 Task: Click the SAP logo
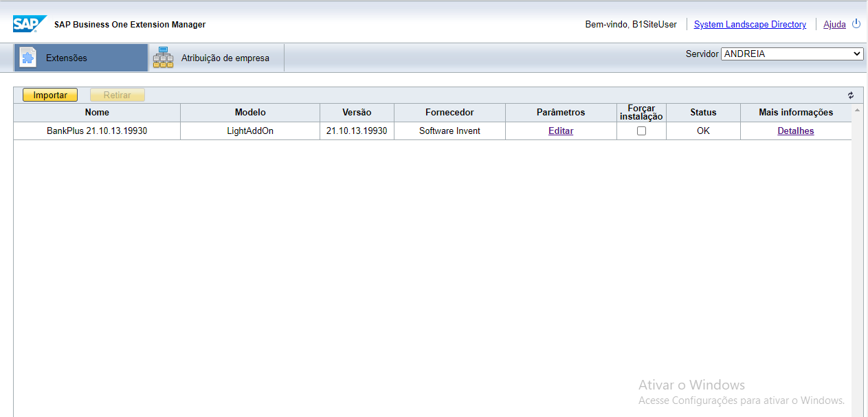click(30, 24)
